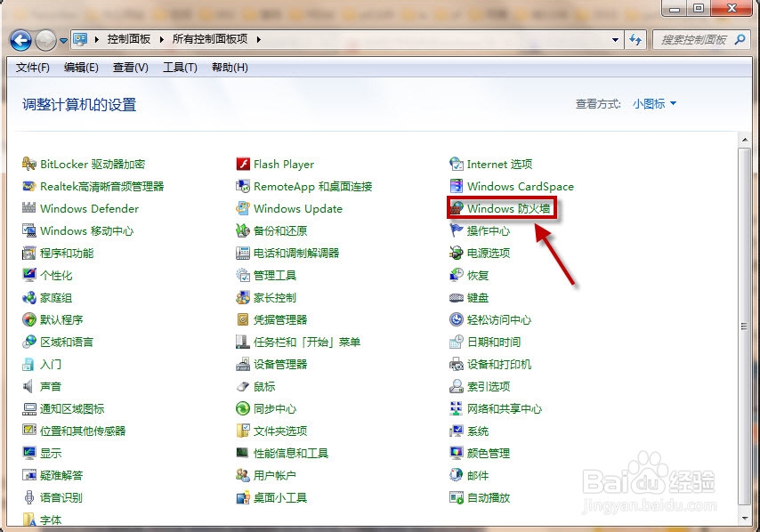Click the RemoteApp 和桌面连接 icon
Screen dimensions: 760x532
pos(243,186)
